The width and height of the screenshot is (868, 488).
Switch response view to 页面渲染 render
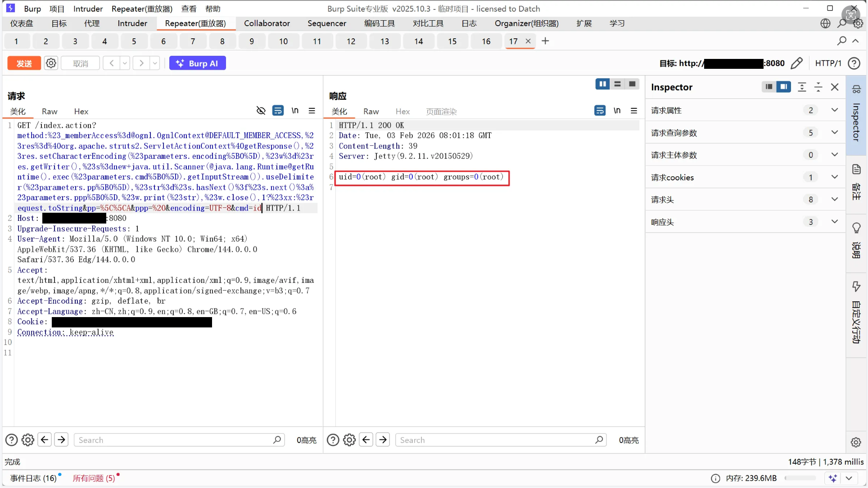pos(441,111)
